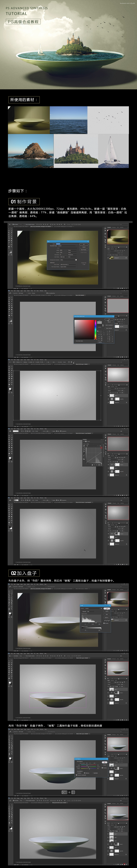
Task: Click foreground color swatch in New dialog screenshot
Action: pos(9,251)
